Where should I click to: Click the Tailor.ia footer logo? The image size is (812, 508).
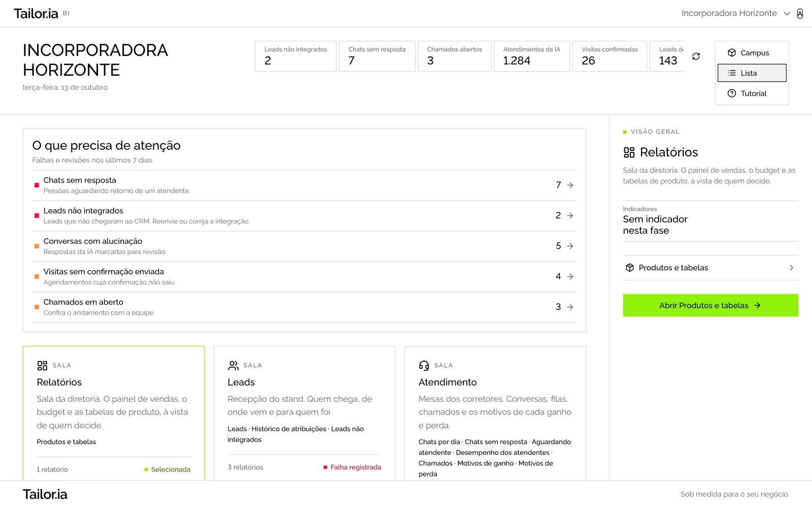pyautogui.click(x=45, y=494)
